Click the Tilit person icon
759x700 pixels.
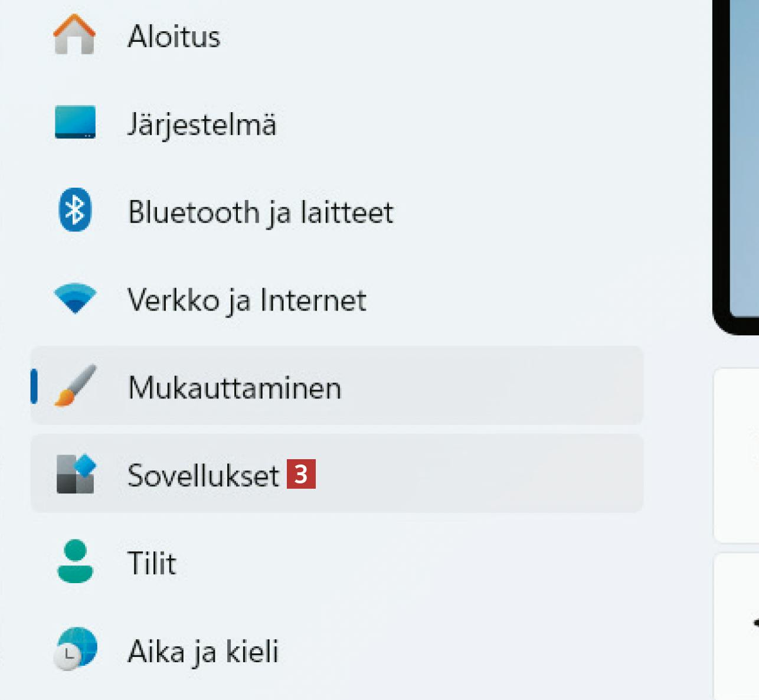pos(75,561)
